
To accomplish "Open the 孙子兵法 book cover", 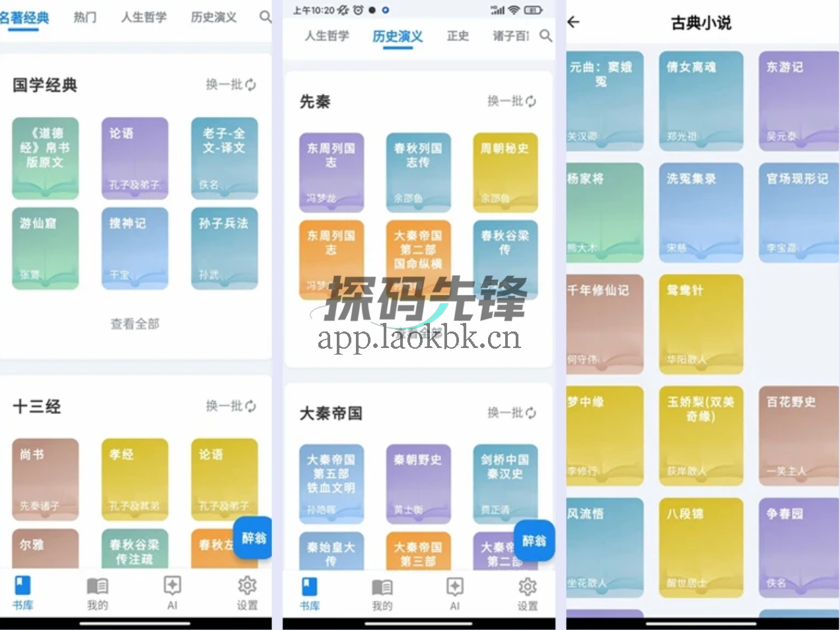I will (224, 248).
